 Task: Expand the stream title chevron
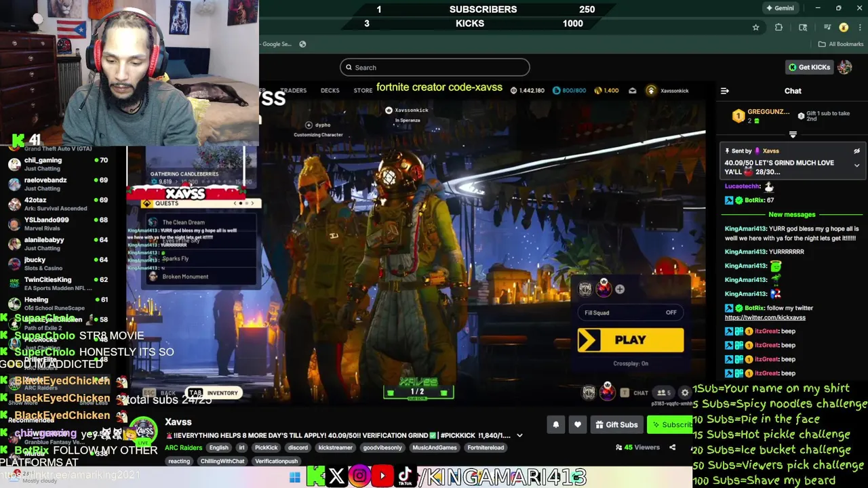click(x=519, y=436)
